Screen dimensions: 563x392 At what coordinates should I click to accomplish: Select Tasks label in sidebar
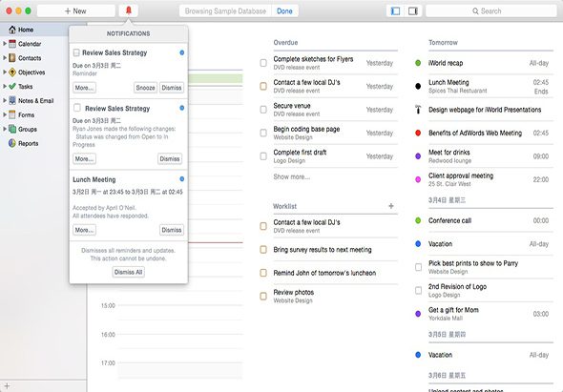25,87
